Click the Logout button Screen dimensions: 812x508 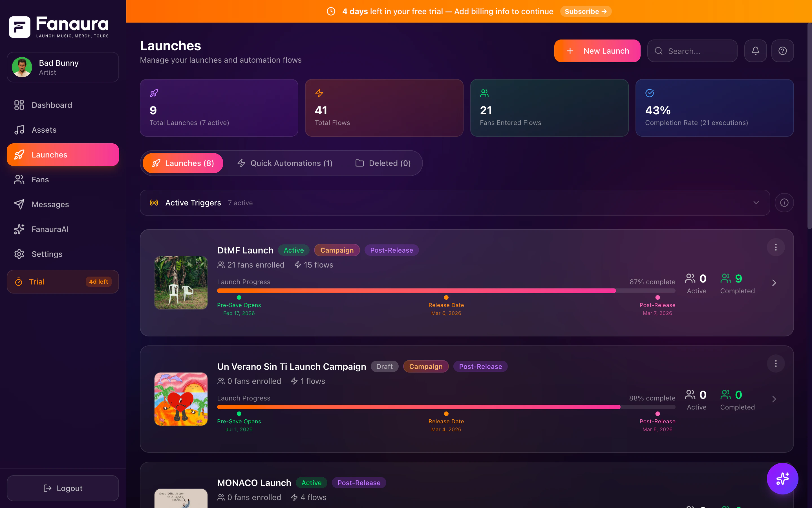[x=63, y=488]
